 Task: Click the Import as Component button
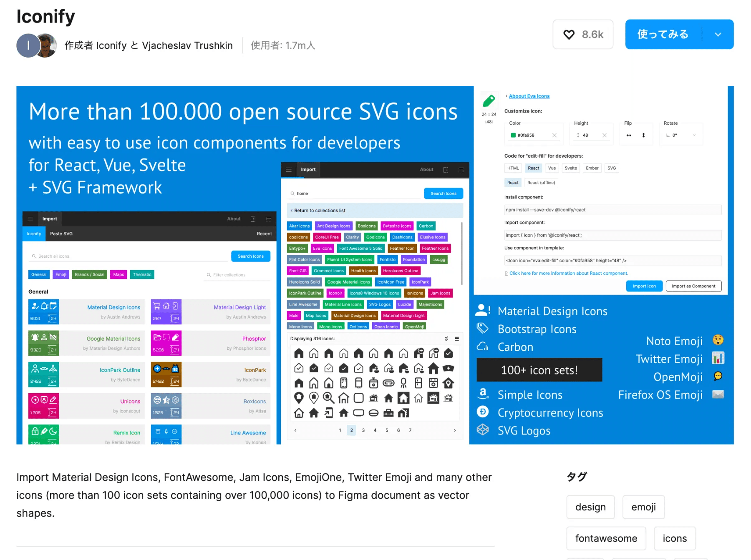pyautogui.click(x=693, y=286)
